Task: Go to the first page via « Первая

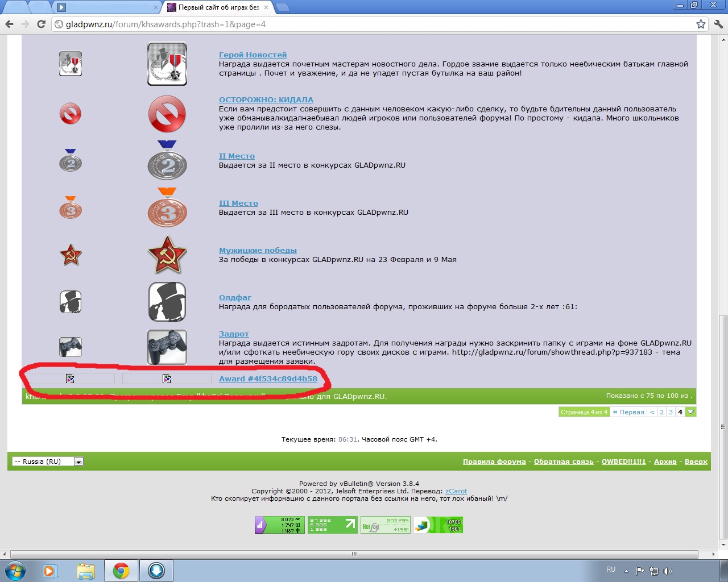Action: (628, 412)
